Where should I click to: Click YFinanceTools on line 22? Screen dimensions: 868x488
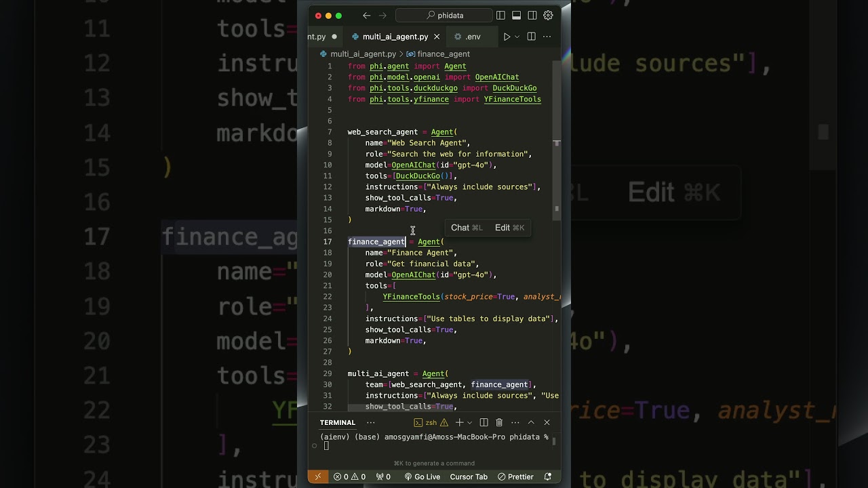pyautogui.click(x=412, y=297)
